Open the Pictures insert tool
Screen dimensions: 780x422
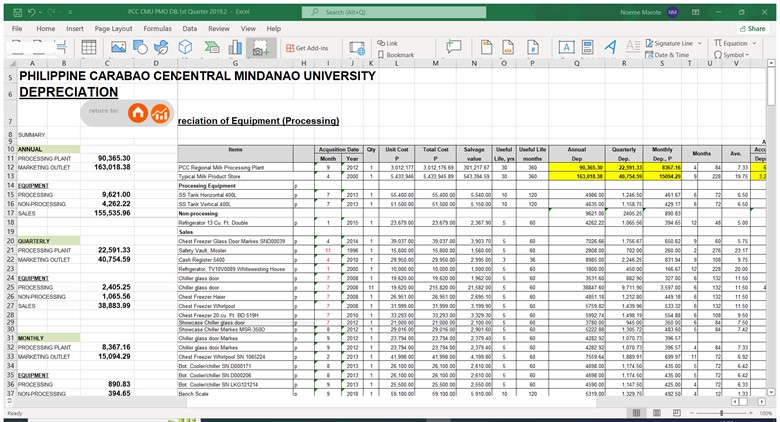(118, 47)
